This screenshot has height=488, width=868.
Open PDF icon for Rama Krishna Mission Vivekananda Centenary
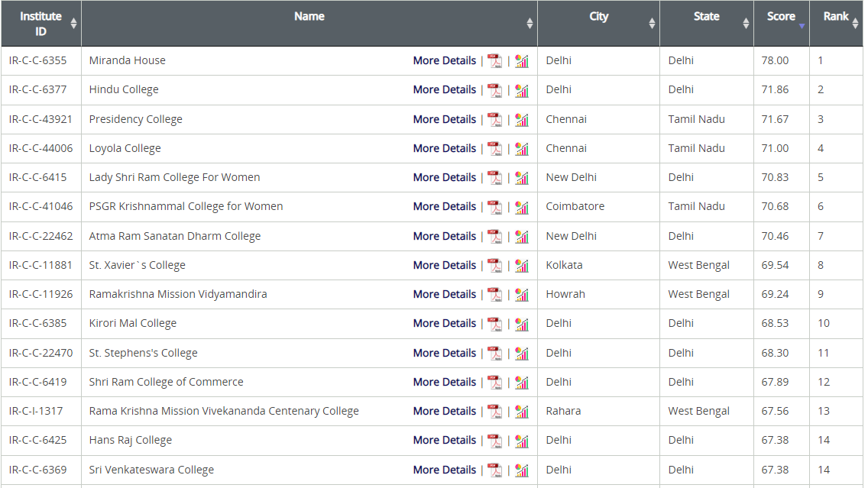click(x=495, y=412)
